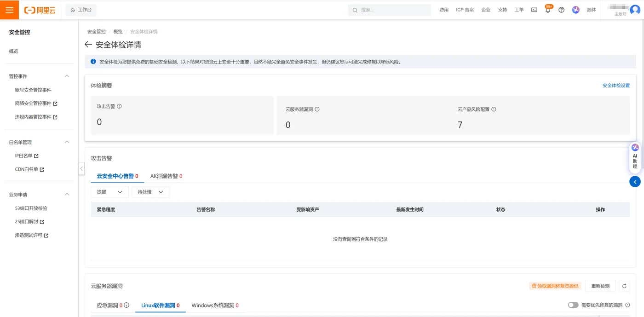Launch the Cloud Shell terminal icon
This screenshot has height=317, width=644.
[534, 10]
